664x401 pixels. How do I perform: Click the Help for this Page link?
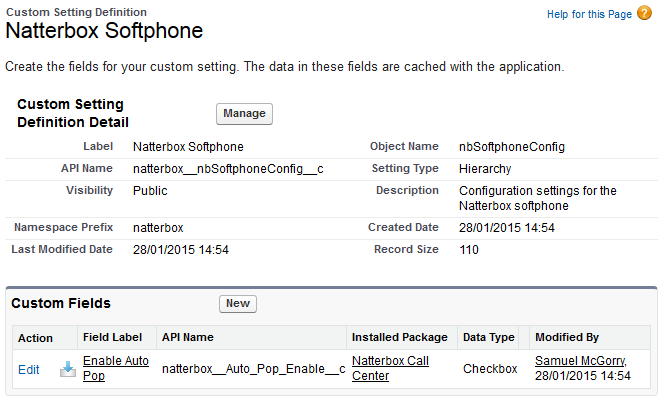[589, 15]
